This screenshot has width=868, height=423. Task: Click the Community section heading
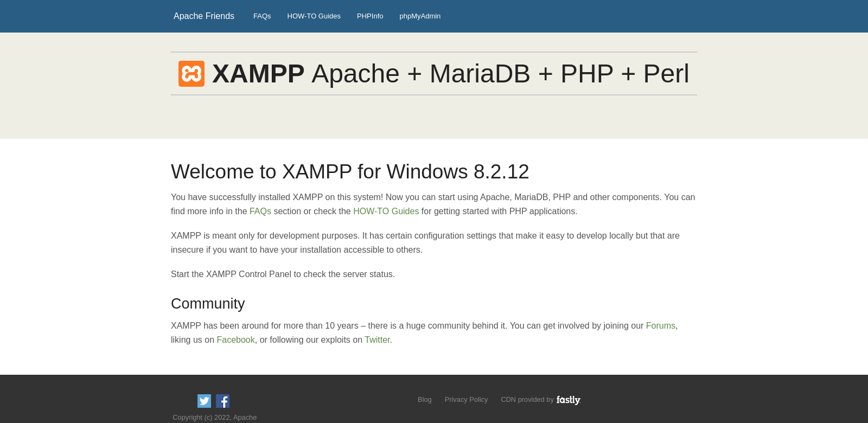point(208,304)
